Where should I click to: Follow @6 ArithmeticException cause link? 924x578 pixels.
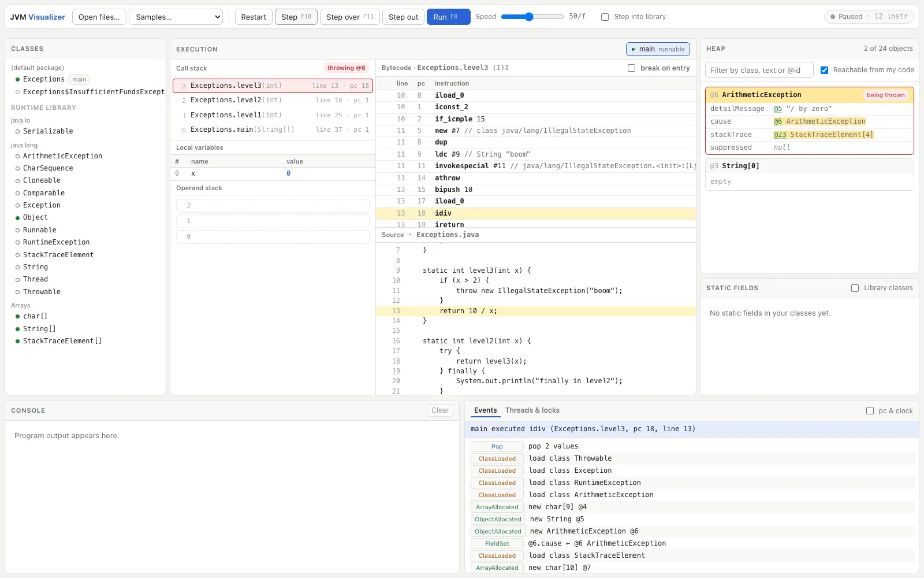pyautogui.click(x=819, y=121)
